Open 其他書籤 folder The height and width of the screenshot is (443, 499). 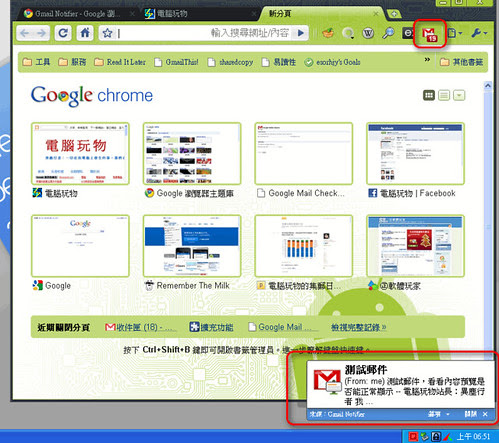pyautogui.click(x=461, y=62)
